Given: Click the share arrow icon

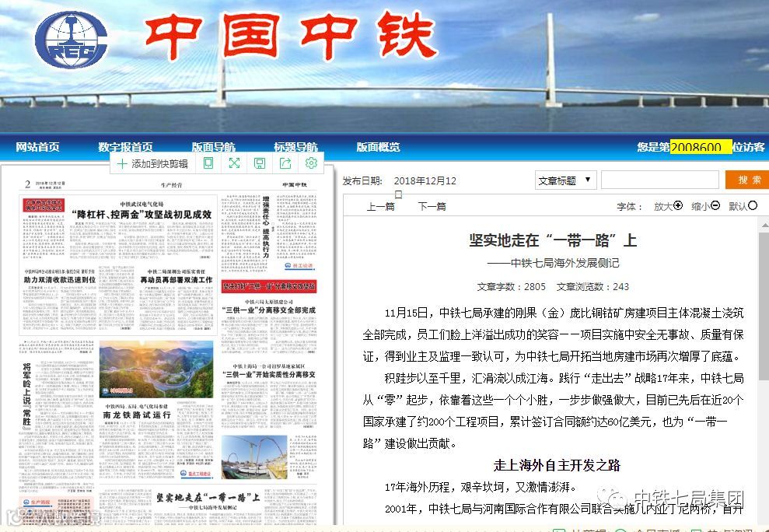Looking at the screenshot, I should (x=285, y=163).
